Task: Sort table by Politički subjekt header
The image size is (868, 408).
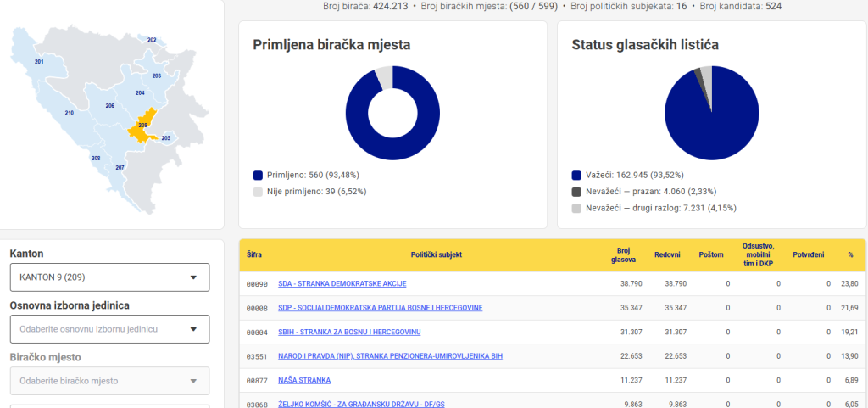Action: coord(437,254)
